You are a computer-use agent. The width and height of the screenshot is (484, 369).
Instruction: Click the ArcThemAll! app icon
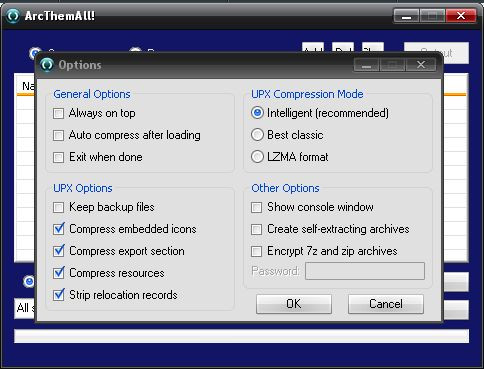click(x=13, y=16)
